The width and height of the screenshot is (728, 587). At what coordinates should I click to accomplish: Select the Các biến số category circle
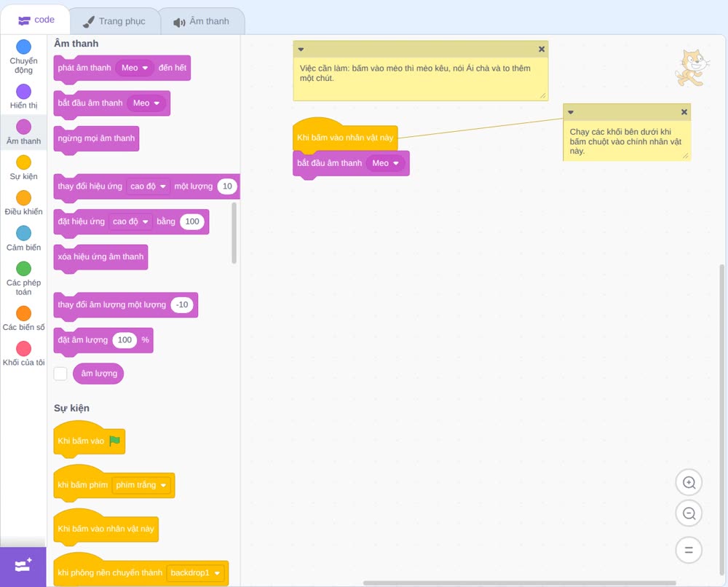(24, 313)
